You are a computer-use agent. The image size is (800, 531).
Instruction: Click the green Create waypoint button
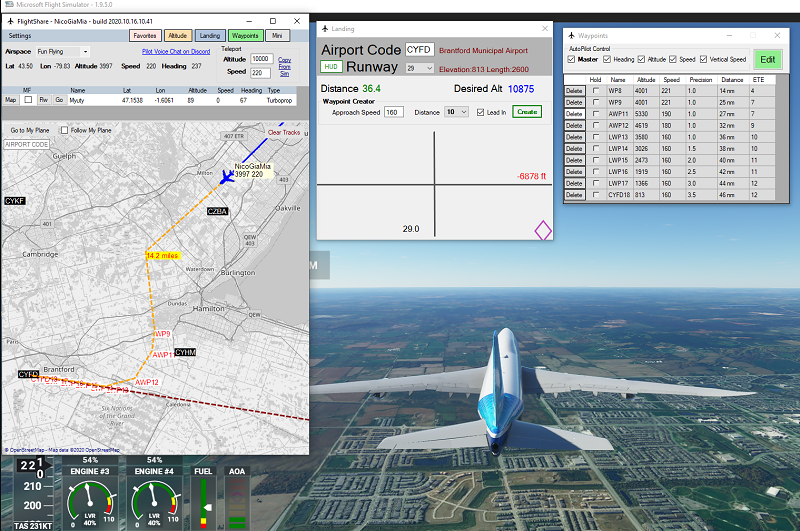[527, 112]
